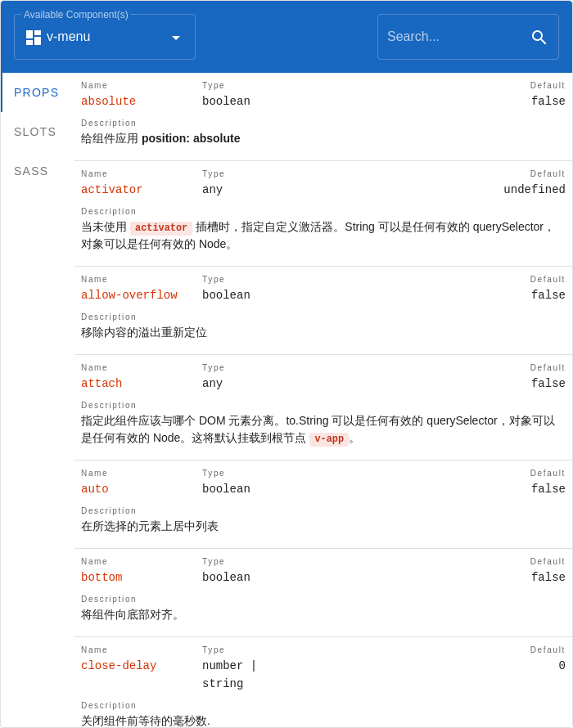Open the component selector dropdown arrow

175,37
